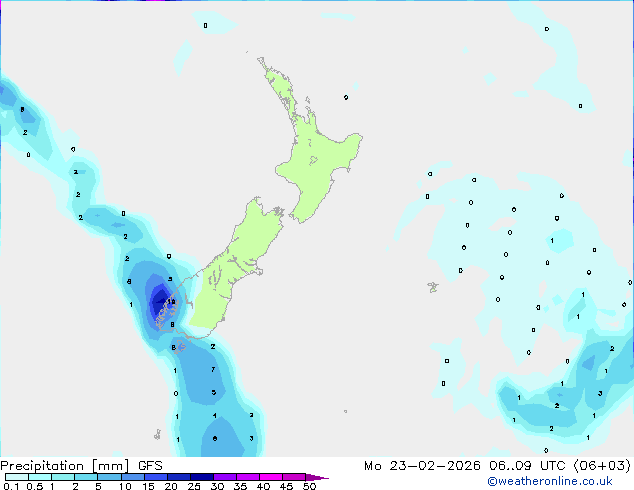Click the 0.1–0.5 mm legend color box
634x490 pixels.
(17, 477)
